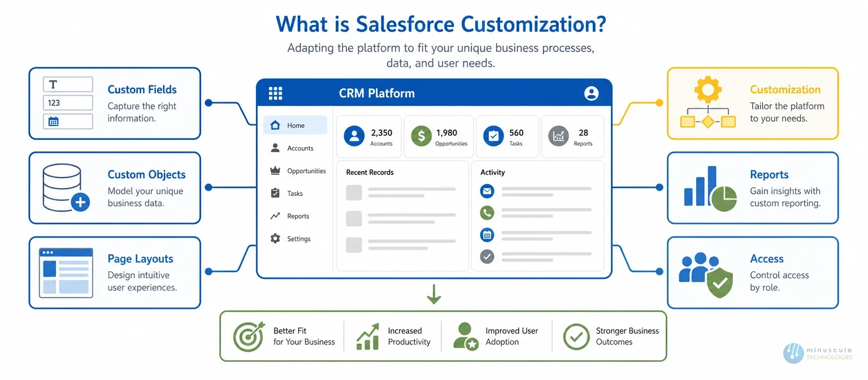Click the phone call activity icon
The height and width of the screenshot is (380, 868).
click(487, 213)
